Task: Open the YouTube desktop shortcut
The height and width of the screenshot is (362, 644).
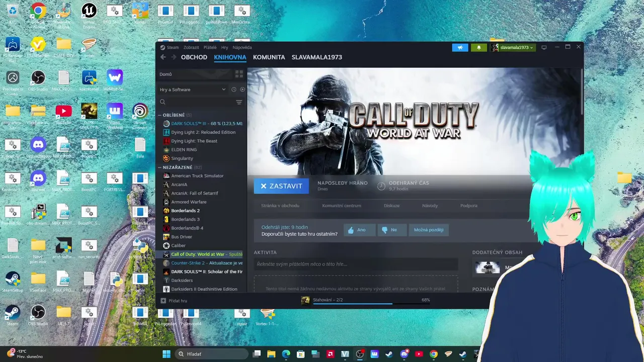Action: 63,114
